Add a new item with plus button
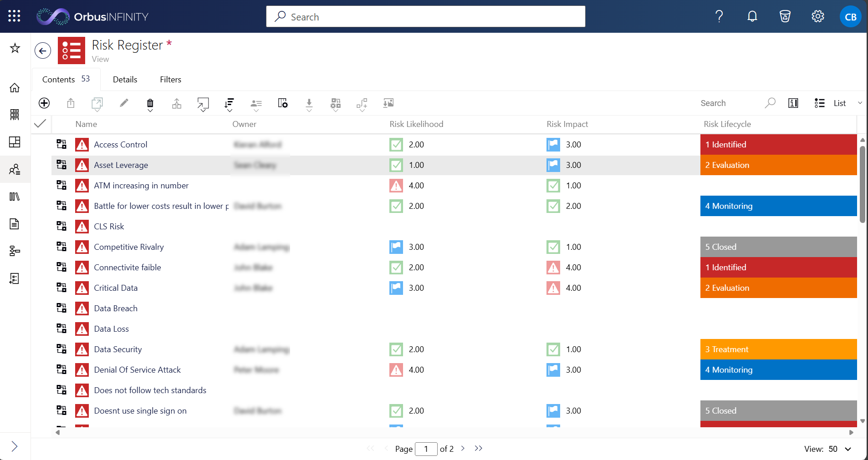868x460 pixels. [x=44, y=103]
